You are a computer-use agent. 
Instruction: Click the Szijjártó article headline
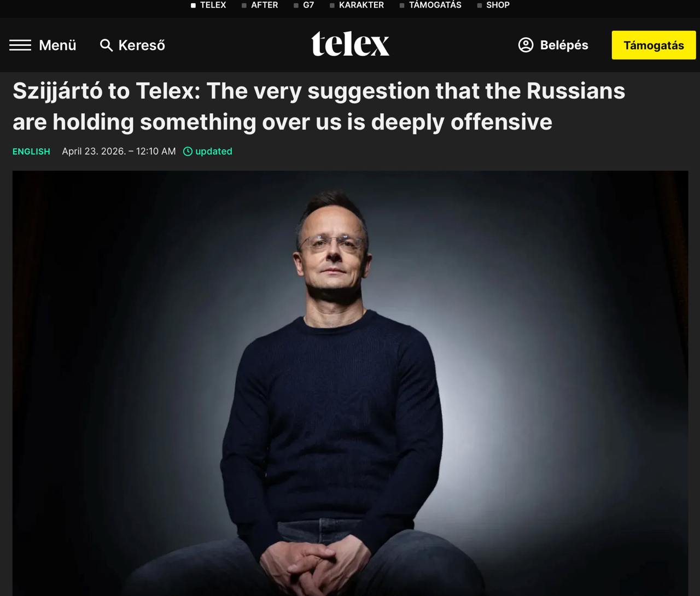point(319,106)
